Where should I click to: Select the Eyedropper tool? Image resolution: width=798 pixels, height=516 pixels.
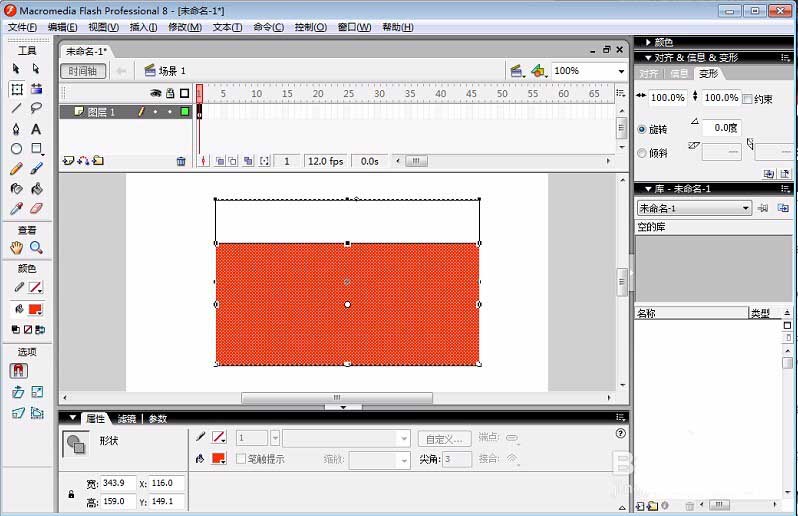coord(16,208)
